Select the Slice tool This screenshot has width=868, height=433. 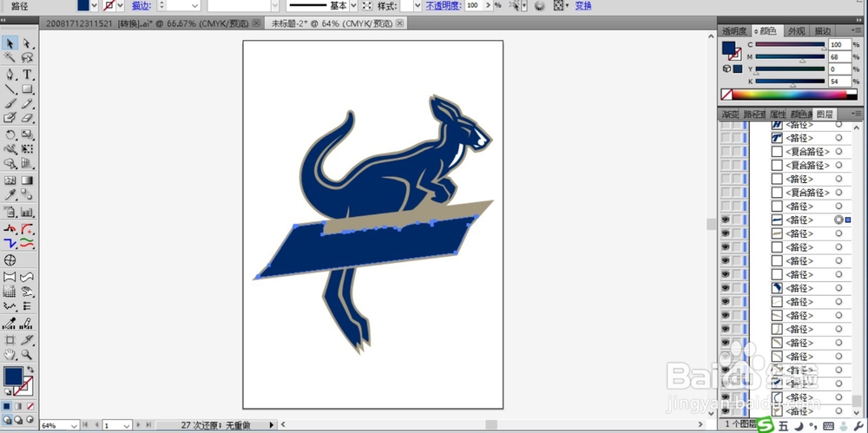pos(27,339)
